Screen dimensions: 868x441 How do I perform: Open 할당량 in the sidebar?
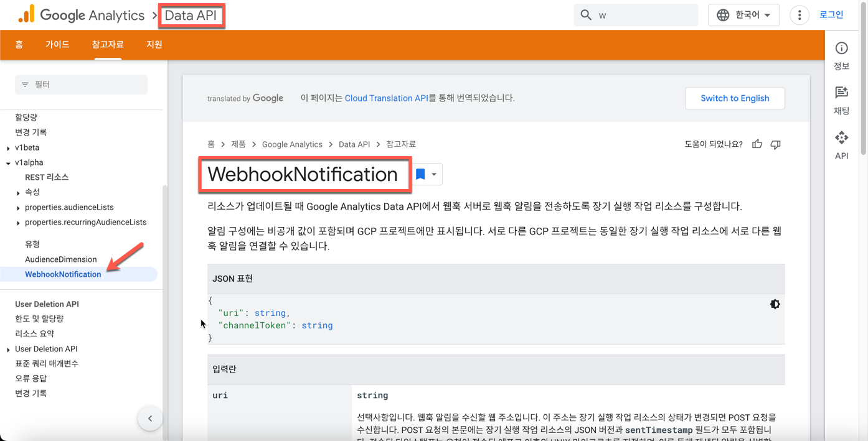(x=26, y=118)
